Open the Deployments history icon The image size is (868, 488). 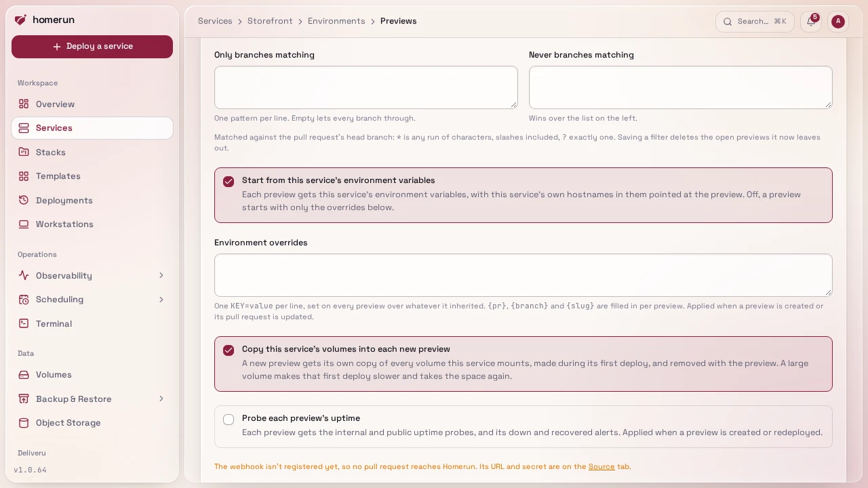click(24, 200)
